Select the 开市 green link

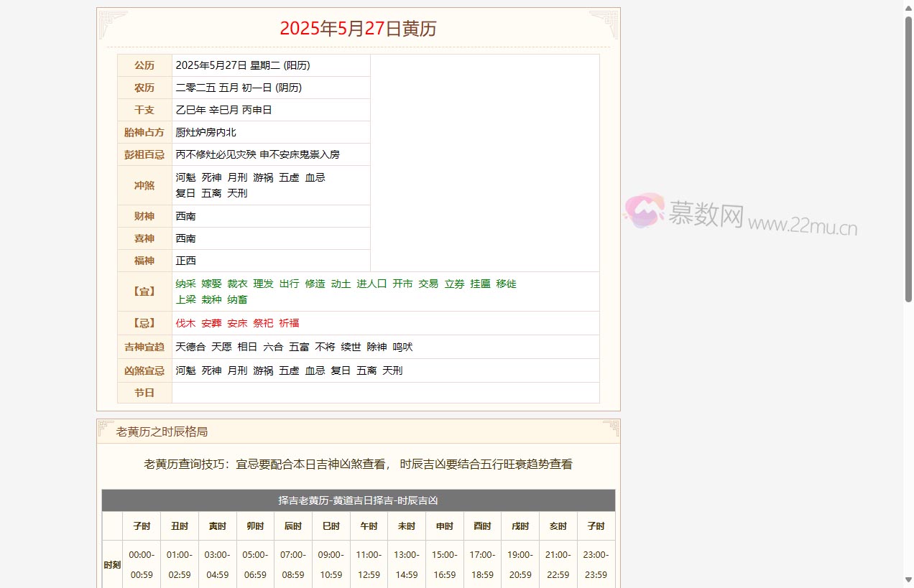click(x=402, y=284)
